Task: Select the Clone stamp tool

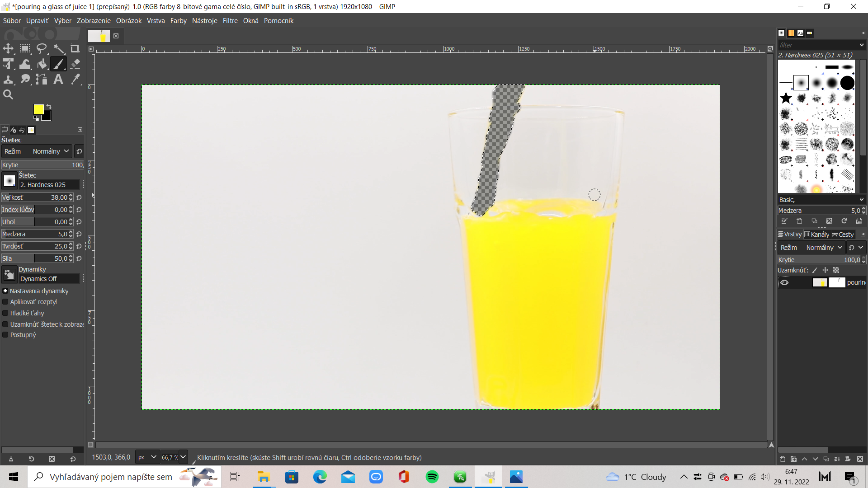Action: [8, 80]
